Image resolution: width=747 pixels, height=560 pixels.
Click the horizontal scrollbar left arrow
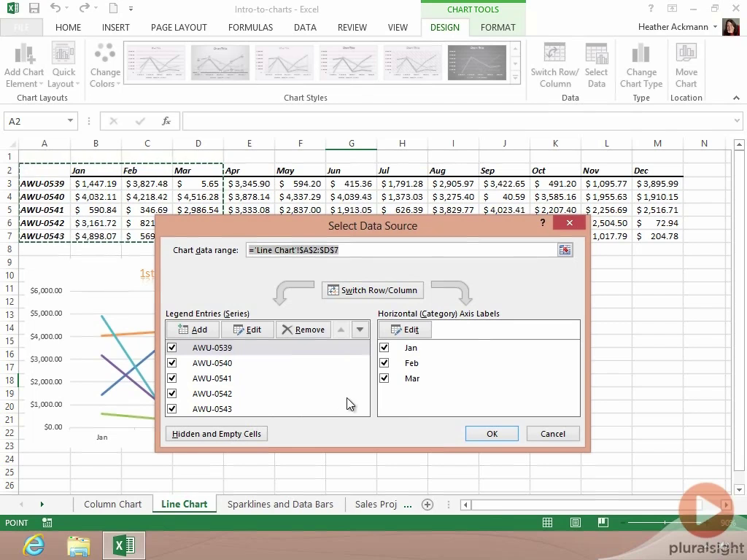[465, 505]
